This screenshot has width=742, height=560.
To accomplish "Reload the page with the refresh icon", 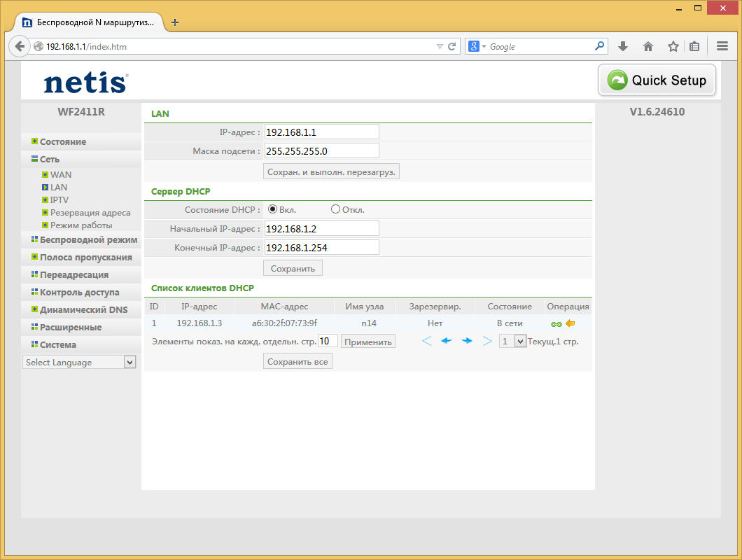I will [x=452, y=46].
